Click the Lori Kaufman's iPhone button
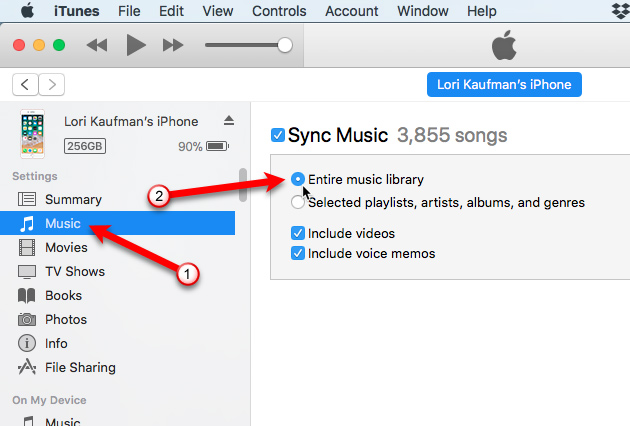The image size is (630, 426). tap(504, 85)
